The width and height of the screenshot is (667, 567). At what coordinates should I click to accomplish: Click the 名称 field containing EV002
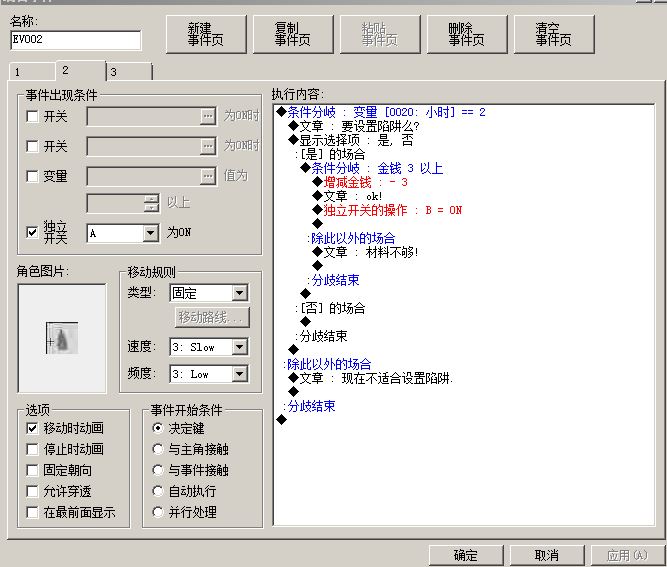76,40
